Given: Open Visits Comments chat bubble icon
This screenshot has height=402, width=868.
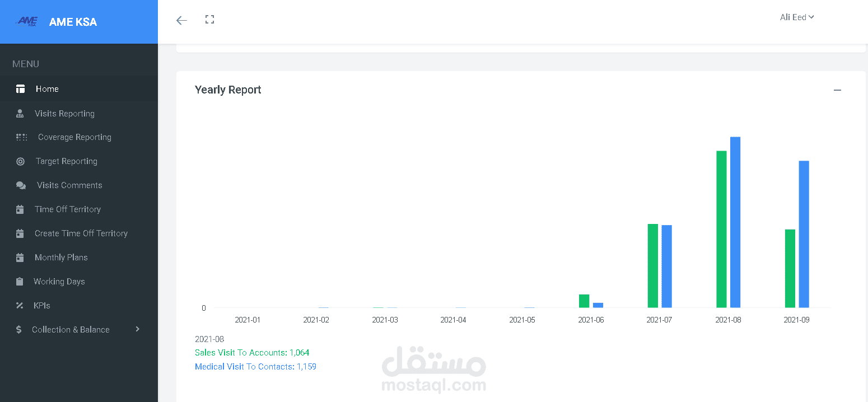Looking at the screenshot, I should click(20, 185).
